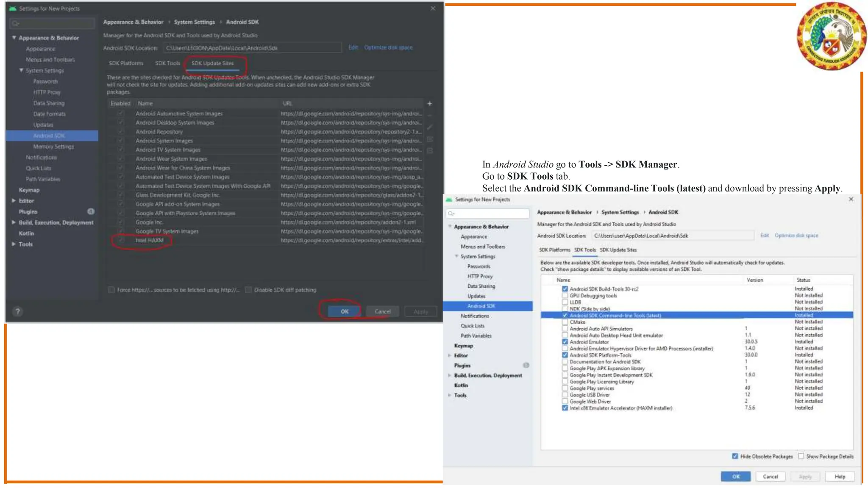Click the question mark help icon in dark window
868x488 pixels.
tap(18, 311)
